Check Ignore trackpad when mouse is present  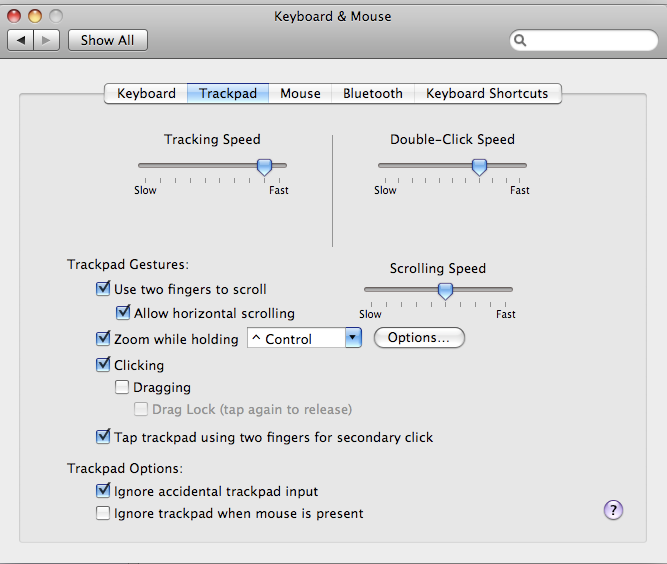103,514
